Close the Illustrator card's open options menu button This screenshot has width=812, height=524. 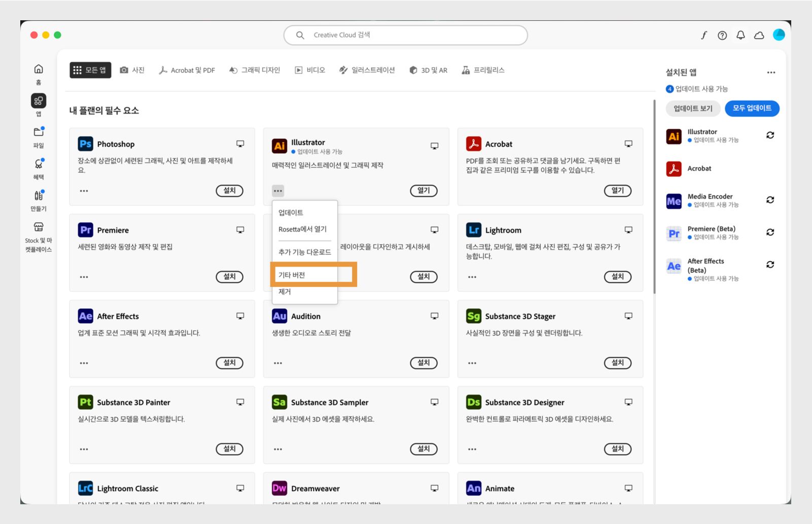(x=278, y=191)
